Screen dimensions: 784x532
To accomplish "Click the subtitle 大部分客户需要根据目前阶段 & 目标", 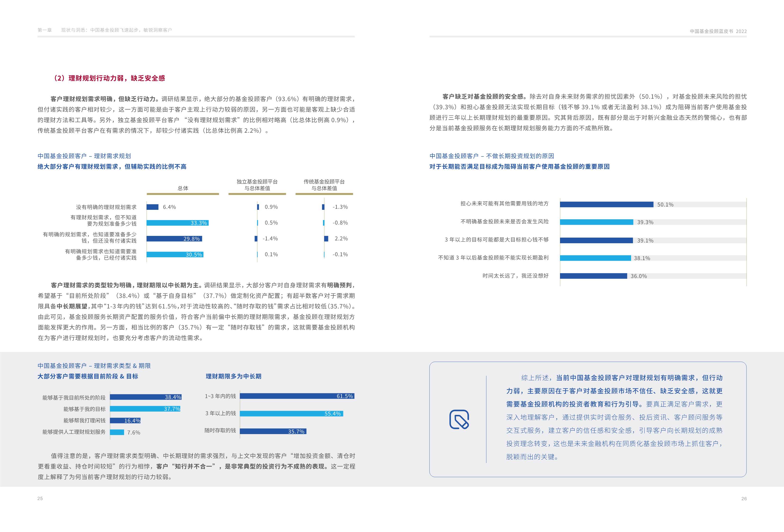I will [x=88, y=376].
